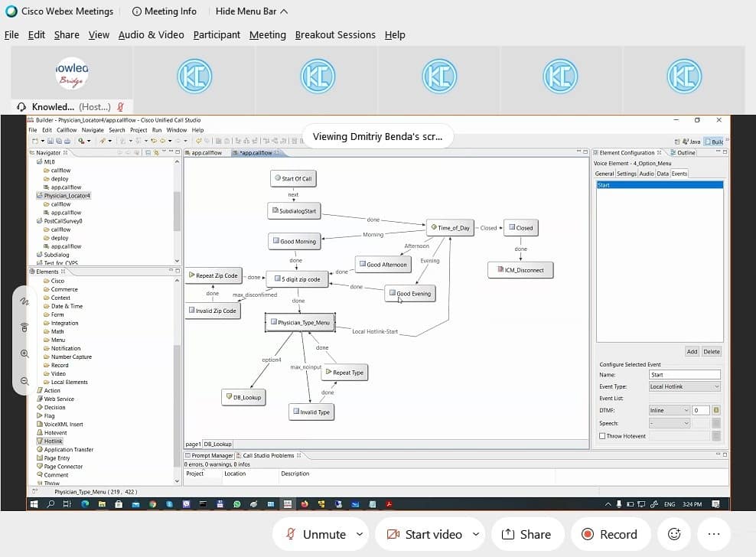
Task: Switch to the Audio tab in Element Configuration
Action: (x=646, y=174)
